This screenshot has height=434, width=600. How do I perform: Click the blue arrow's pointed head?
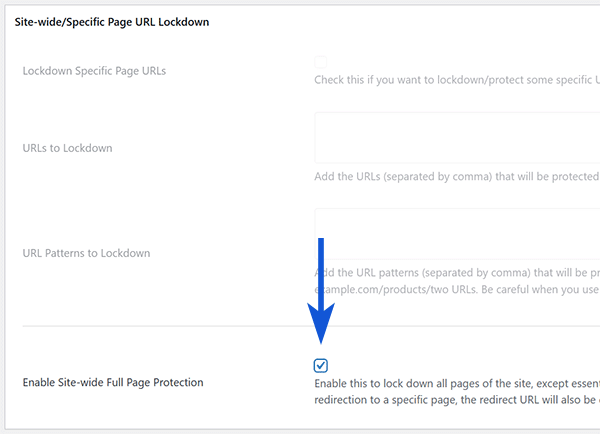click(x=321, y=330)
